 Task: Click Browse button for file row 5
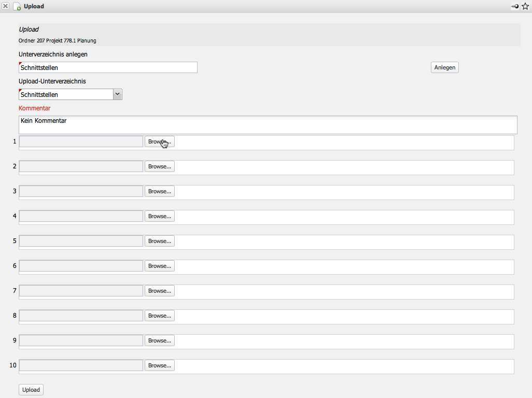point(159,241)
